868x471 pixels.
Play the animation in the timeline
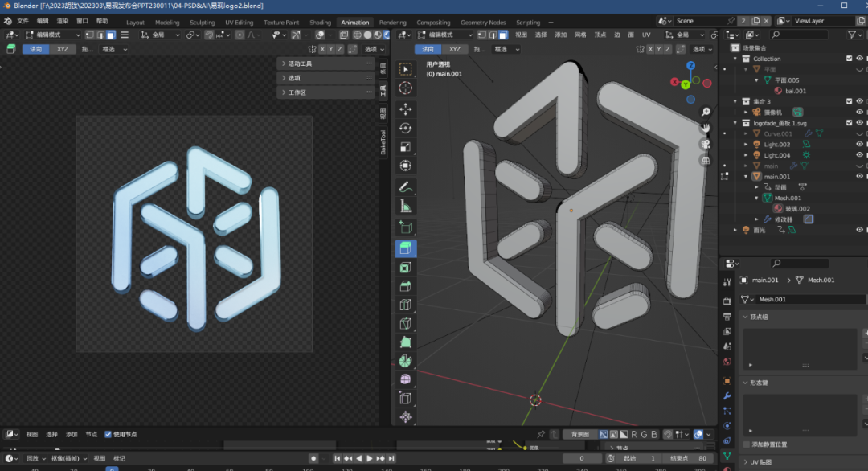click(369, 458)
